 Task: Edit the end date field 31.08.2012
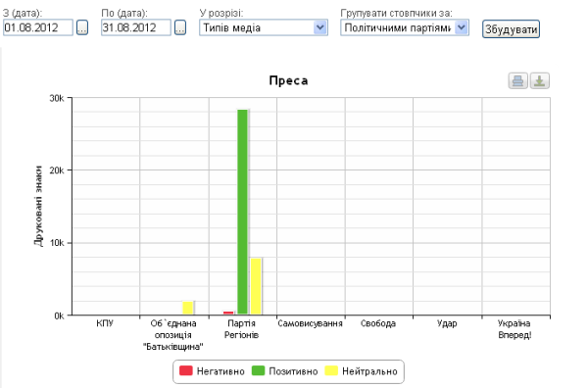pos(136,27)
